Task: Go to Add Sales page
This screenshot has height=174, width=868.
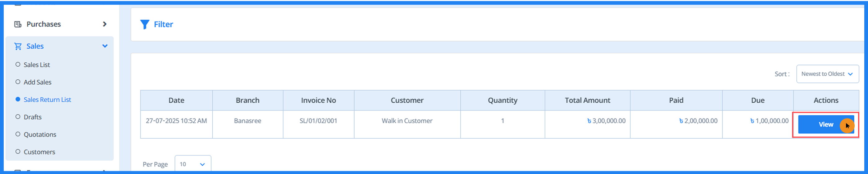Action: tap(38, 82)
